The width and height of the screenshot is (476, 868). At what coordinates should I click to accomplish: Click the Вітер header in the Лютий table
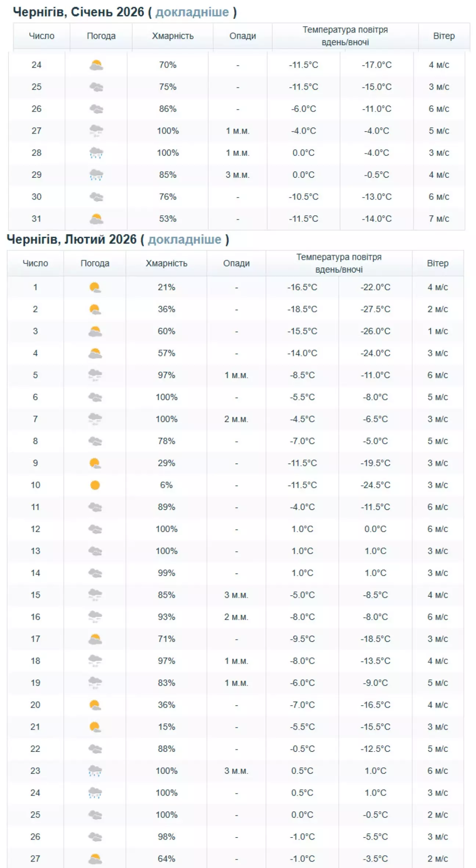pos(437,263)
